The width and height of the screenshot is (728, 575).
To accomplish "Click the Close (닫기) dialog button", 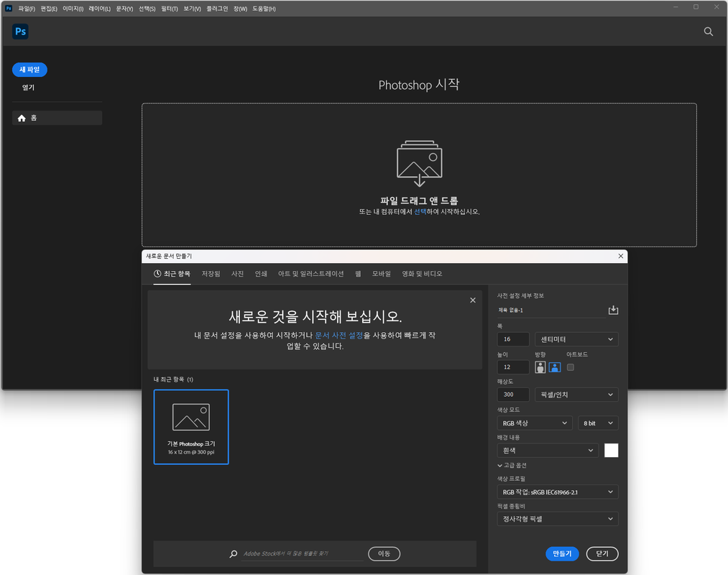I will pos(602,553).
